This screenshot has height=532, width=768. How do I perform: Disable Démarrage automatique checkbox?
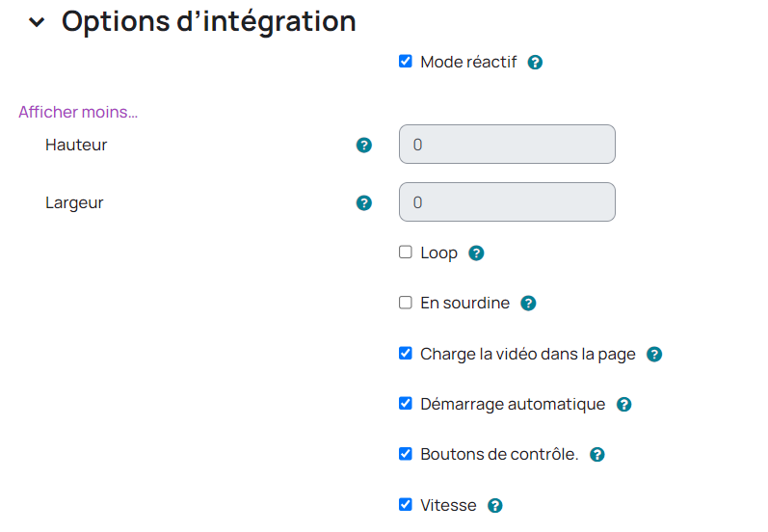pos(406,404)
